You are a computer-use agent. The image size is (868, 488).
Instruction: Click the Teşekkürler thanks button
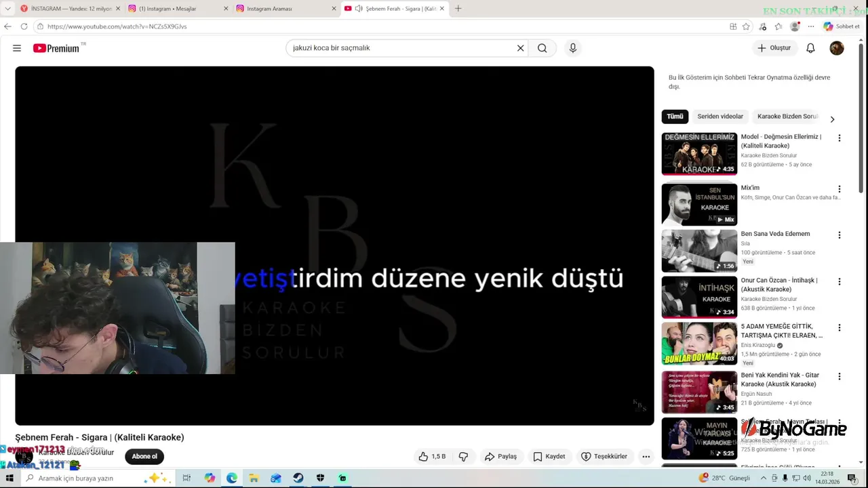[604, 457]
